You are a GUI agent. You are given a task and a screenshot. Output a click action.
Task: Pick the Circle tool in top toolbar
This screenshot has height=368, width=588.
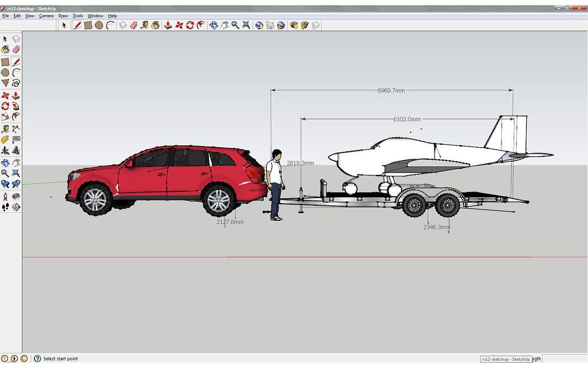click(99, 25)
